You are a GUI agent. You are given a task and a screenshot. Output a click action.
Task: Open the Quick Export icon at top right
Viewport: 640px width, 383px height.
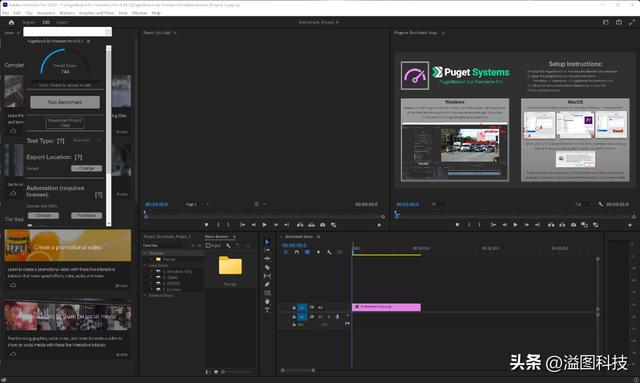click(x=619, y=22)
